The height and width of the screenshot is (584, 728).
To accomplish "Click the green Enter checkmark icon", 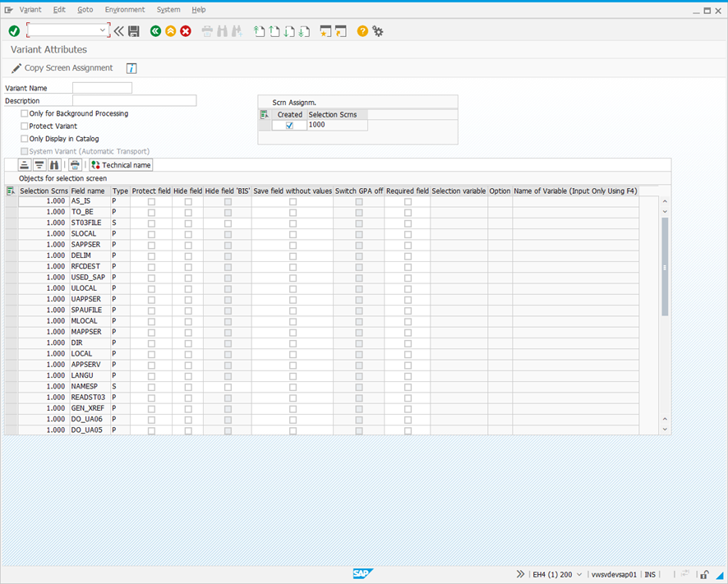I will point(14,31).
